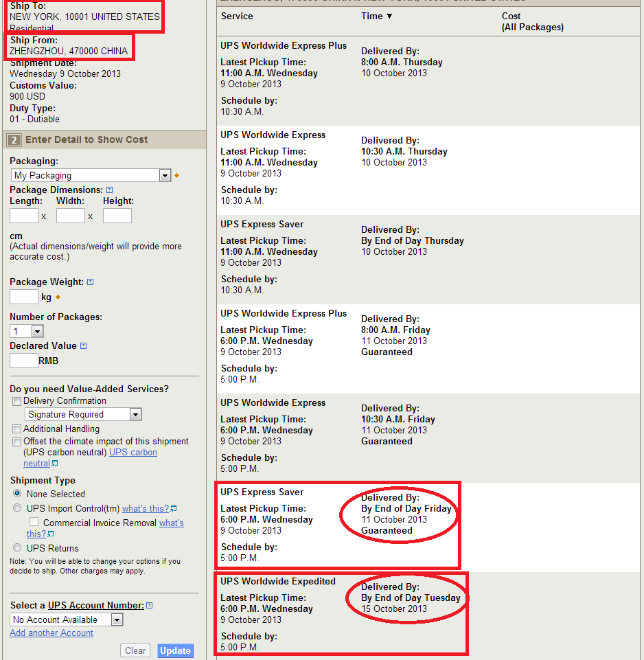Screen dimensions: 644x660
Task: Open the UPS carbon neutral link
Action: pos(133,452)
